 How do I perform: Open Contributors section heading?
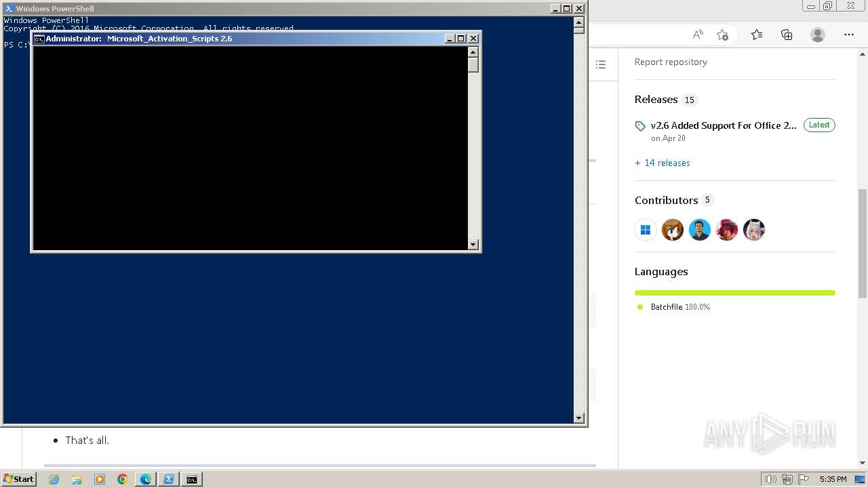[x=666, y=200]
